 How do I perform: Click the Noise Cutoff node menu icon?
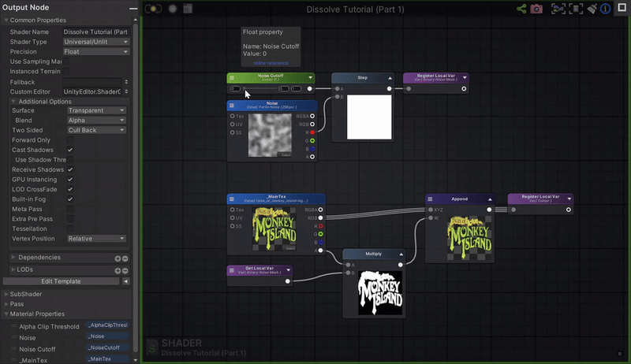point(232,77)
